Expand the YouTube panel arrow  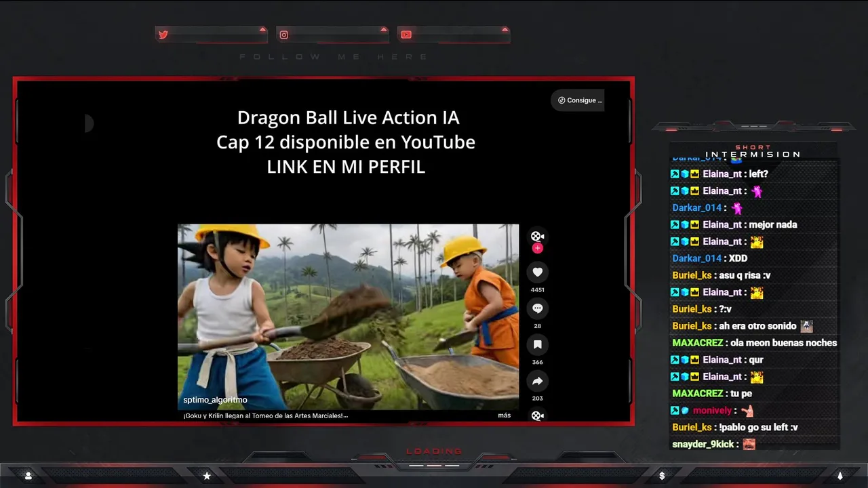505,29
